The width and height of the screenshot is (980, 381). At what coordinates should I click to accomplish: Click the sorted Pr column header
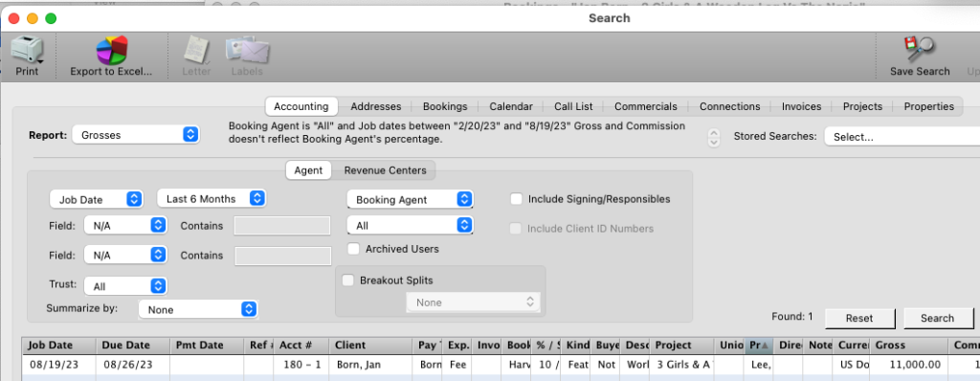[x=760, y=345]
